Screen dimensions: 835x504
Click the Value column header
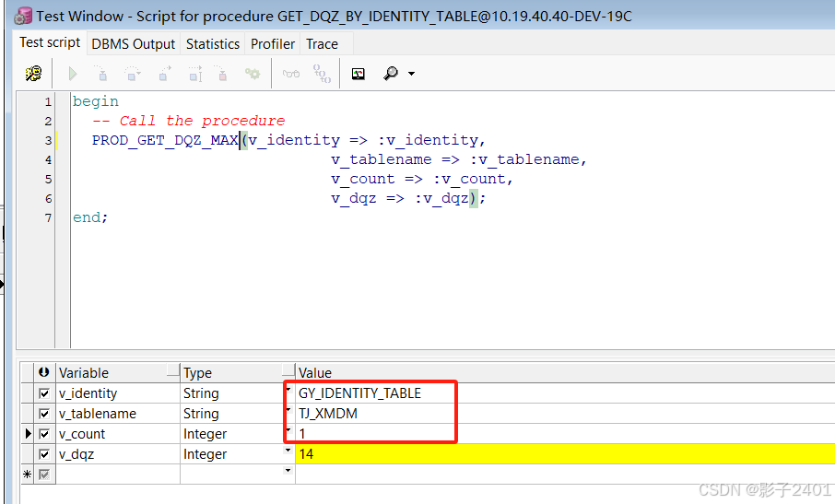[565, 372]
